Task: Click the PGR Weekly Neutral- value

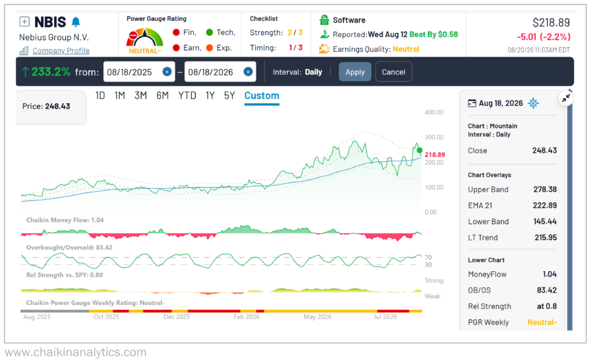Action: (x=542, y=323)
